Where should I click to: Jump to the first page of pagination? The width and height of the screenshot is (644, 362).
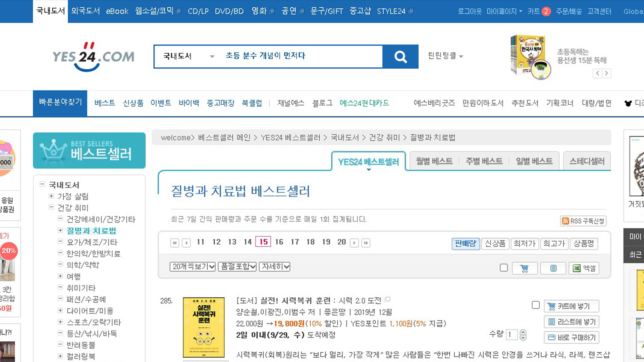[x=175, y=243]
